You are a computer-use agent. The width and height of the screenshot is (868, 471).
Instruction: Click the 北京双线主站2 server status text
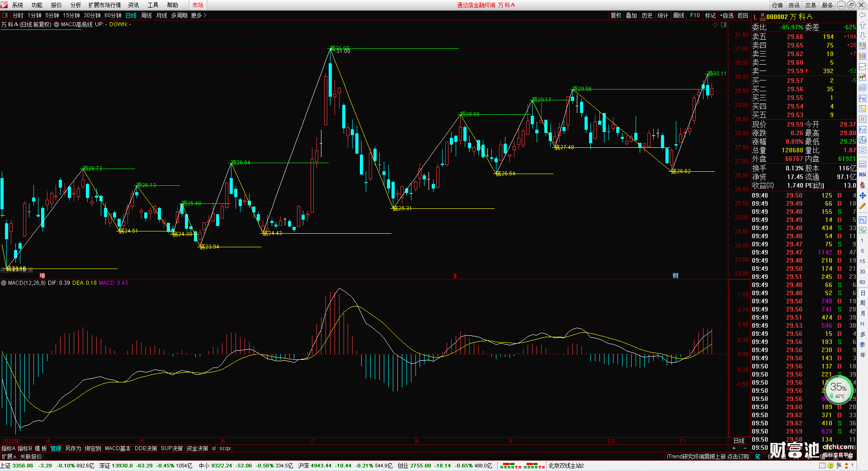click(566, 466)
